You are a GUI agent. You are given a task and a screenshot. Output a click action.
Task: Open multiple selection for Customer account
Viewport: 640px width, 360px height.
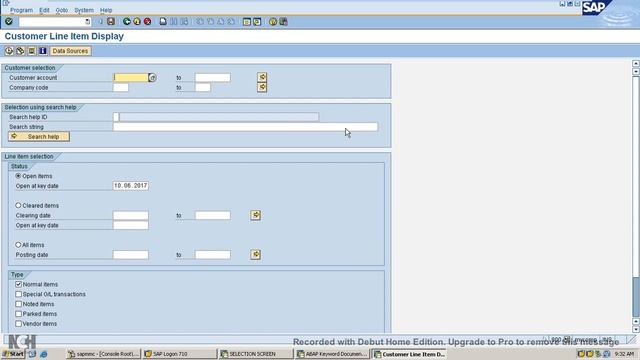(262, 77)
